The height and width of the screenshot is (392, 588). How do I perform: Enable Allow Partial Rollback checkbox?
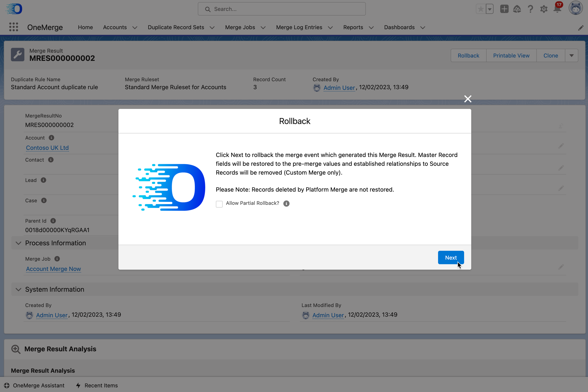point(219,204)
